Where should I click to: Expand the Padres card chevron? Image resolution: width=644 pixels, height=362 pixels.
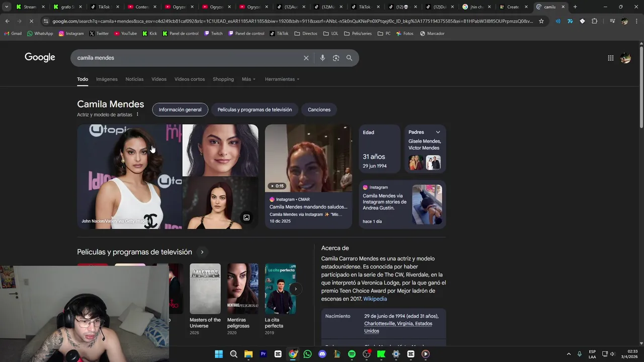[438, 132]
